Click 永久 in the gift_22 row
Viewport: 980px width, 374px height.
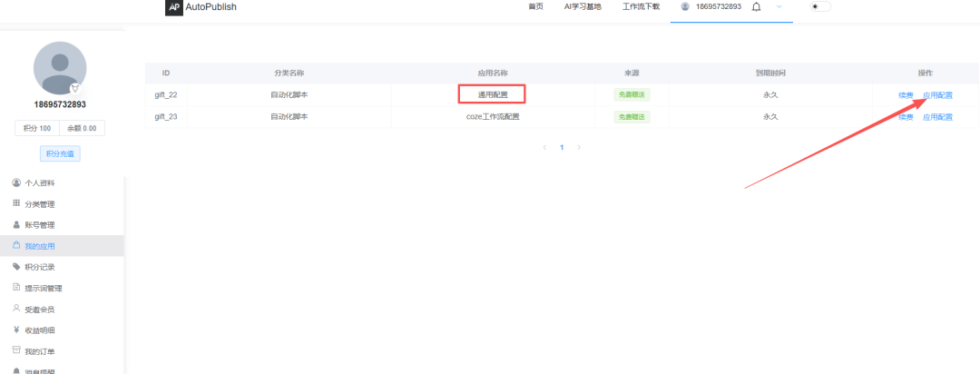[x=770, y=95]
